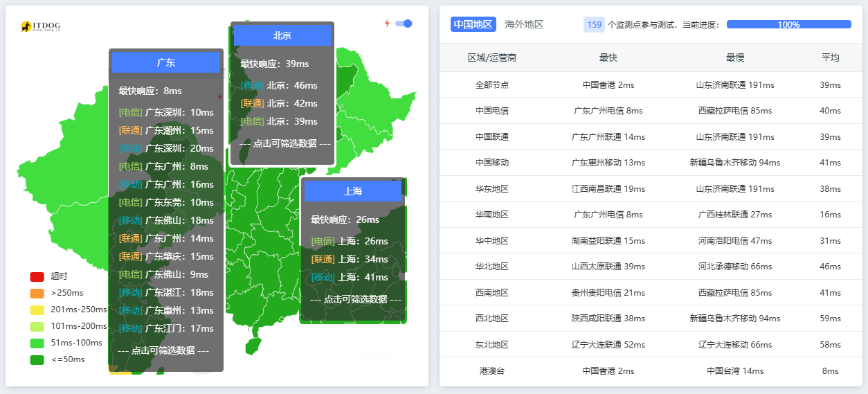Image resolution: width=868 pixels, height=394 pixels.
Task: Switch to the 海外地区 tab
Action: tap(524, 24)
